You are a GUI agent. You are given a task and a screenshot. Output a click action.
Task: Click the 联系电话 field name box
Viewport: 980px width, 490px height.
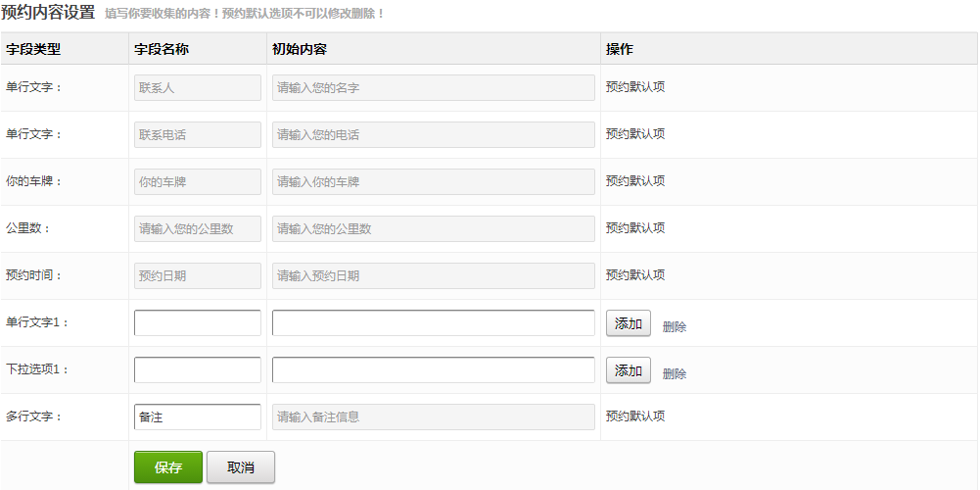[x=198, y=135]
